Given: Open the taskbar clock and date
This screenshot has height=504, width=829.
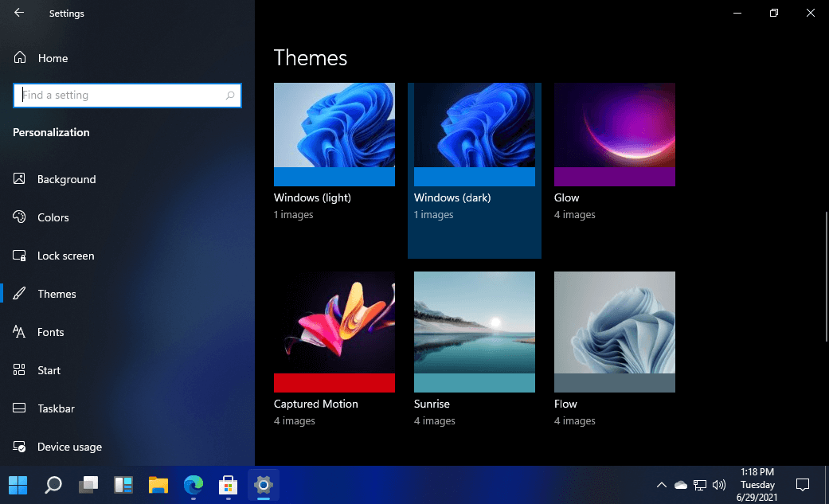Looking at the screenshot, I should pos(757,484).
